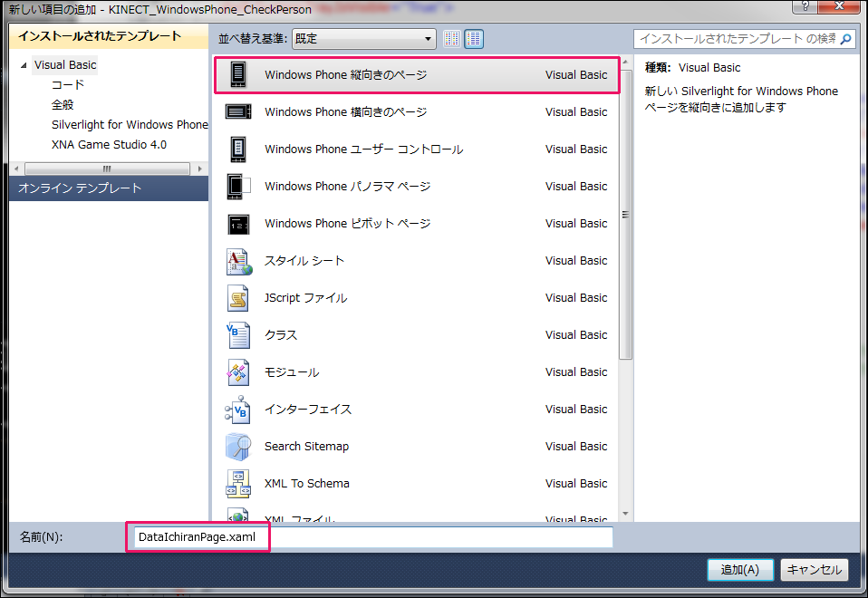Choose the クラス template icon
868x598 pixels.
(x=238, y=335)
